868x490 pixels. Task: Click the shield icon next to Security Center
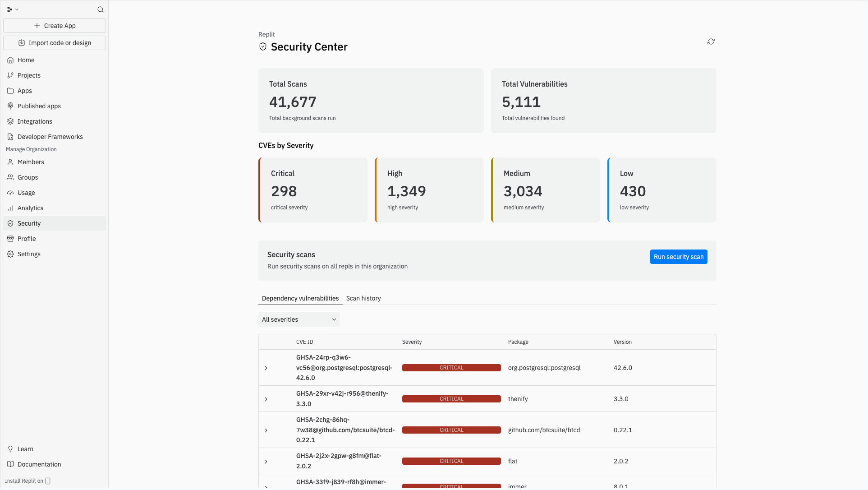[x=263, y=46]
